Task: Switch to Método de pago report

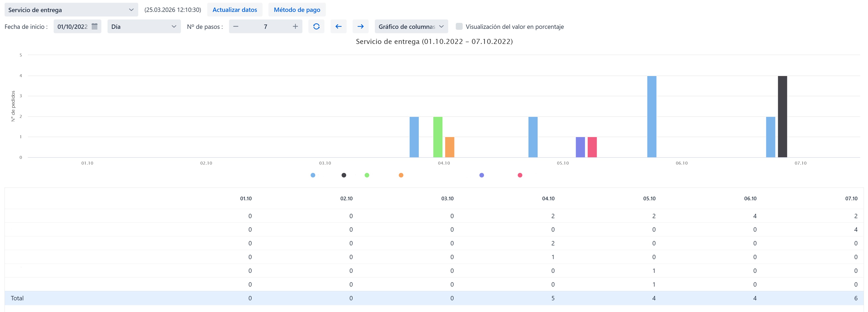Action: coord(297,10)
